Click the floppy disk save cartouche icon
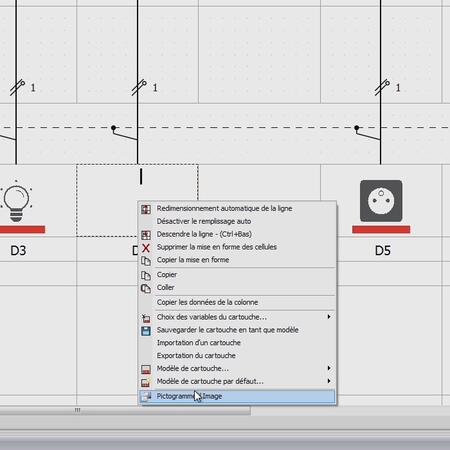 (146, 331)
